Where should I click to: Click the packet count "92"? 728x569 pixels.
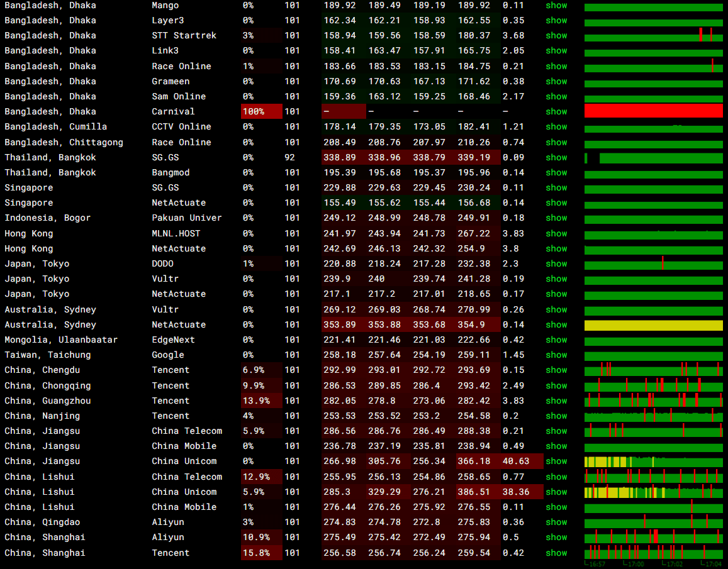[x=289, y=157]
